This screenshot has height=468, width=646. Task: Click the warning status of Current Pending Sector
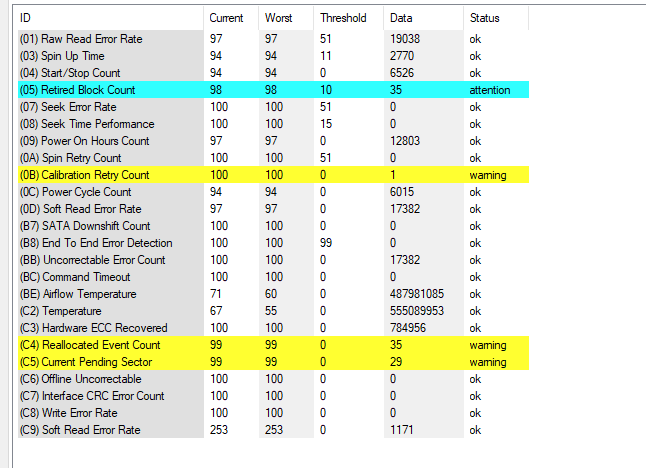[x=488, y=362]
